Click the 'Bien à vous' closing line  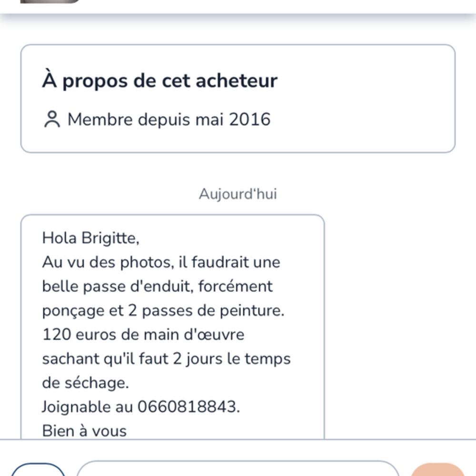(84, 431)
